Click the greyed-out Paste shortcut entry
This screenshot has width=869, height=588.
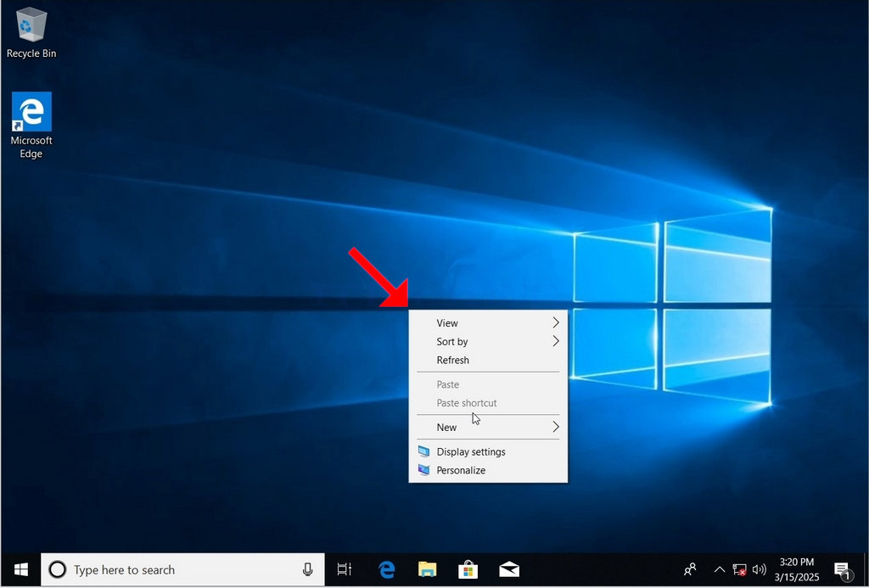(x=488, y=403)
